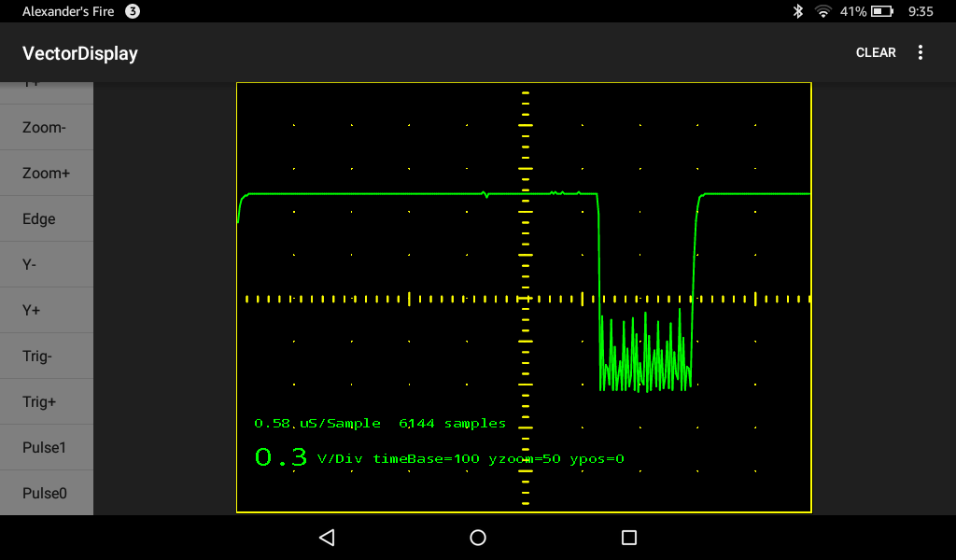The height and width of the screenshot is (560, 956).
Task: Open recent apps with the square button
Action: (628, 538)
